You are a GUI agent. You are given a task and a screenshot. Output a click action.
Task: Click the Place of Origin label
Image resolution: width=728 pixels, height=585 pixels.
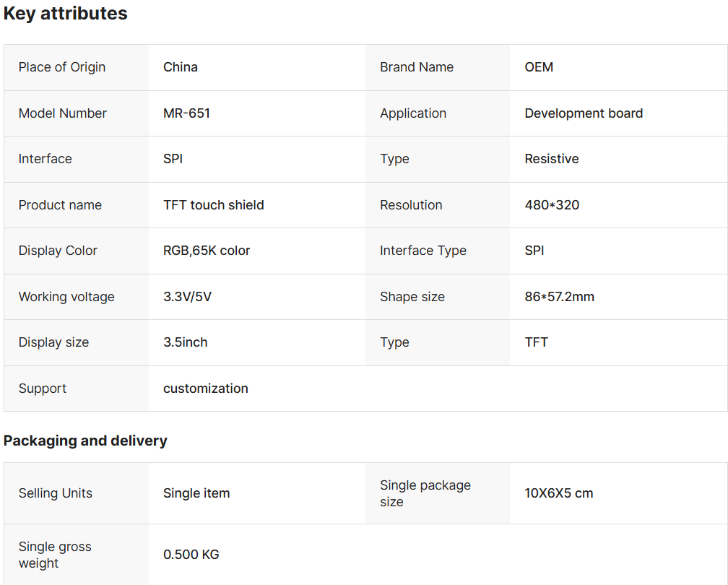(x=62, y=67)
